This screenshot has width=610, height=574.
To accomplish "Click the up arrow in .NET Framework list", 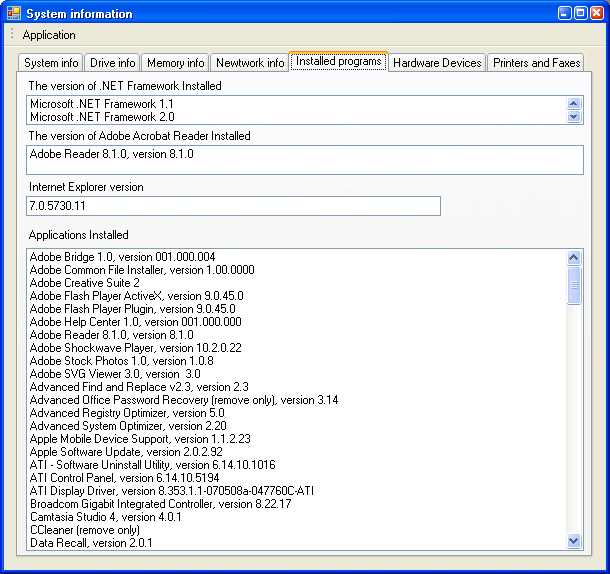I will [574, 103].
